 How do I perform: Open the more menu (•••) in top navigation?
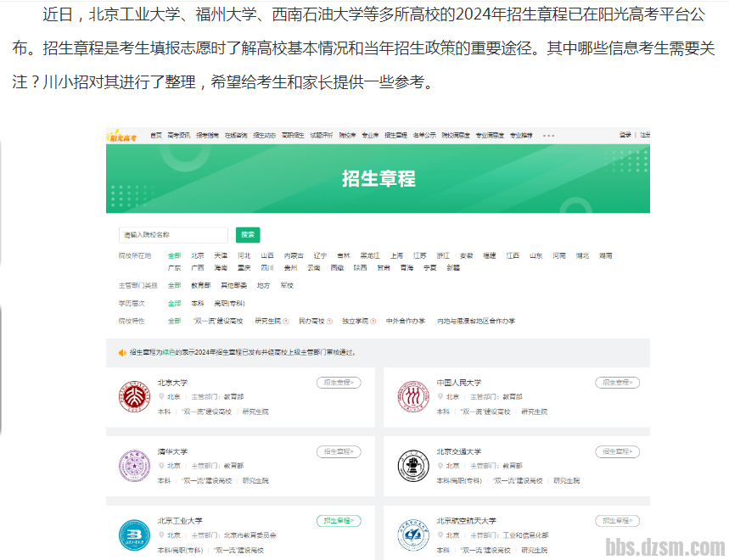548,135
